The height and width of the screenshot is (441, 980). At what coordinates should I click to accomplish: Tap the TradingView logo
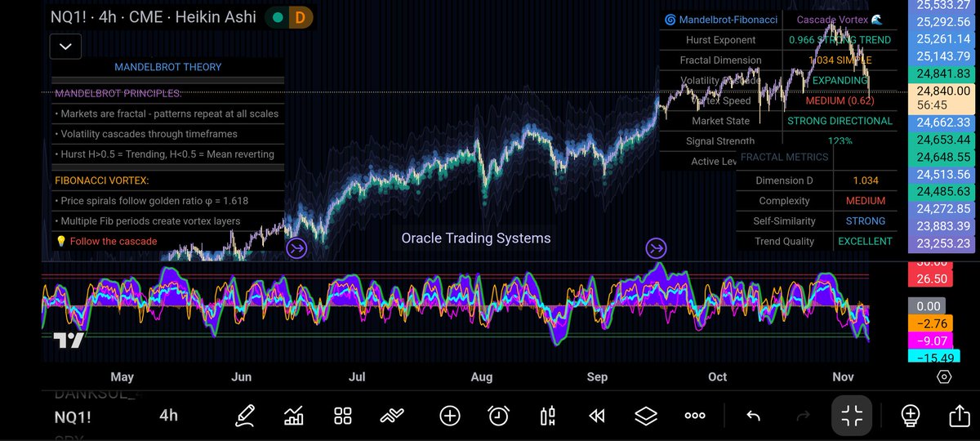click(x=69, y=341)
